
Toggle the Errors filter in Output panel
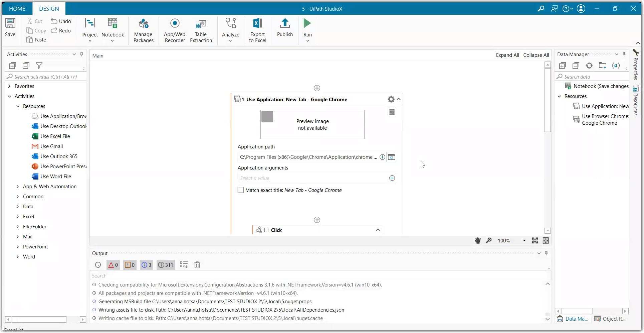point(113,264)
